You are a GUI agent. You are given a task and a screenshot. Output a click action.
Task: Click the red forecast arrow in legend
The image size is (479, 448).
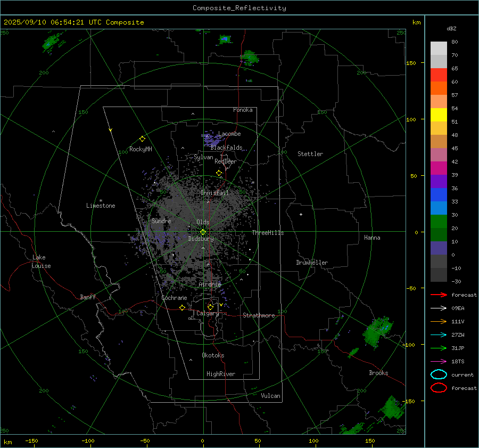(439, 295)
